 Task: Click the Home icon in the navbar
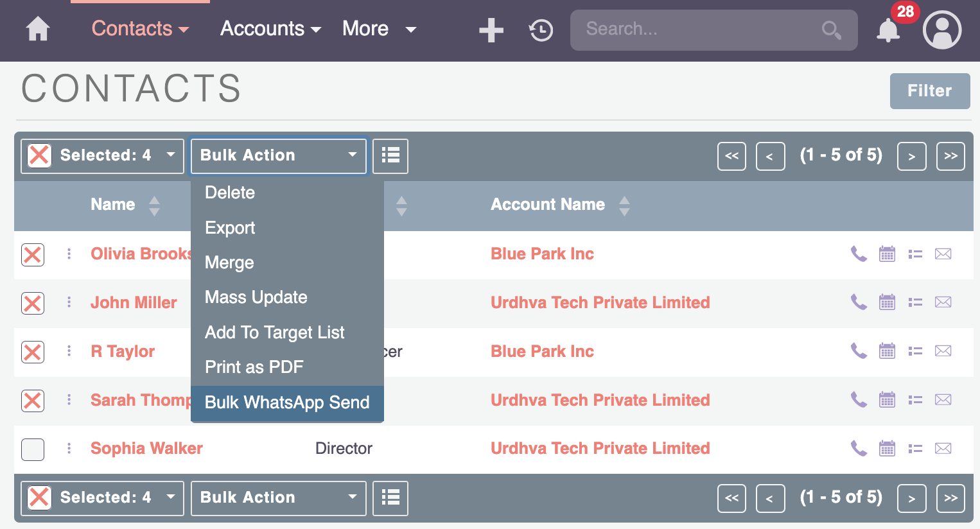point(37,29)
